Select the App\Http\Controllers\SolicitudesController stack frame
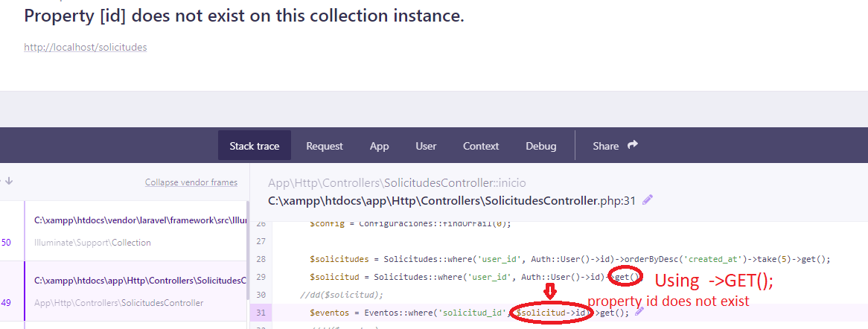 point(135,291)
